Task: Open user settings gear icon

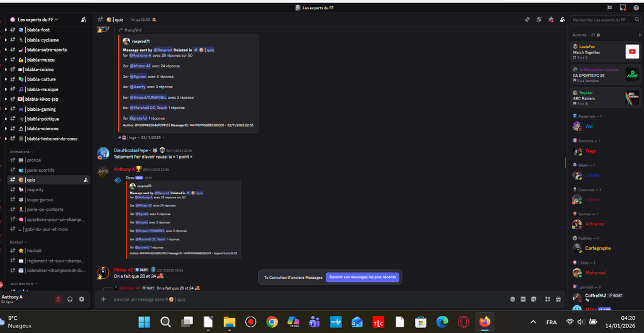Action: (x=81, y=299)
